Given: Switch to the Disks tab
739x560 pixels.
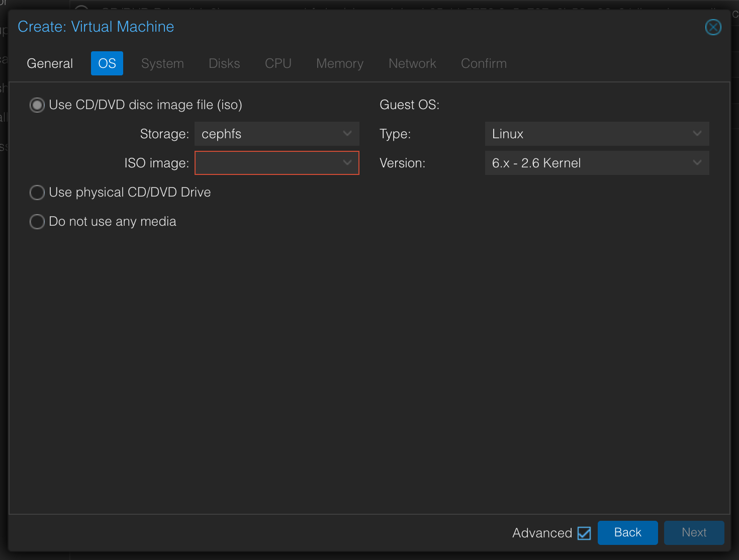Looking at the screenshot, I should pos(224,63).
